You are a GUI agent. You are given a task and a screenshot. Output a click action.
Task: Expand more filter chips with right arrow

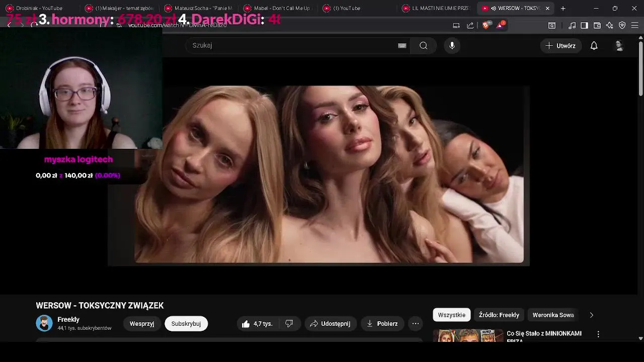[x=592, y=315]
